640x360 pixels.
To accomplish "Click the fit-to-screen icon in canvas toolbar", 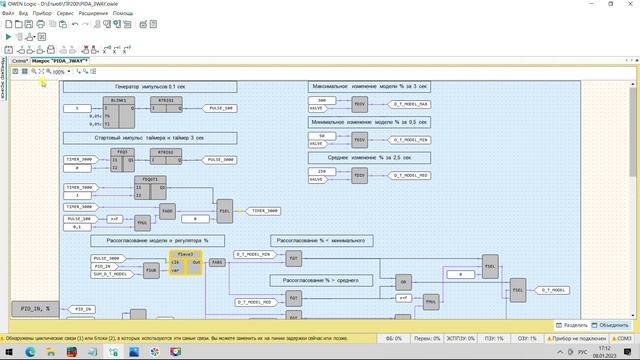I will coord(41,71).
